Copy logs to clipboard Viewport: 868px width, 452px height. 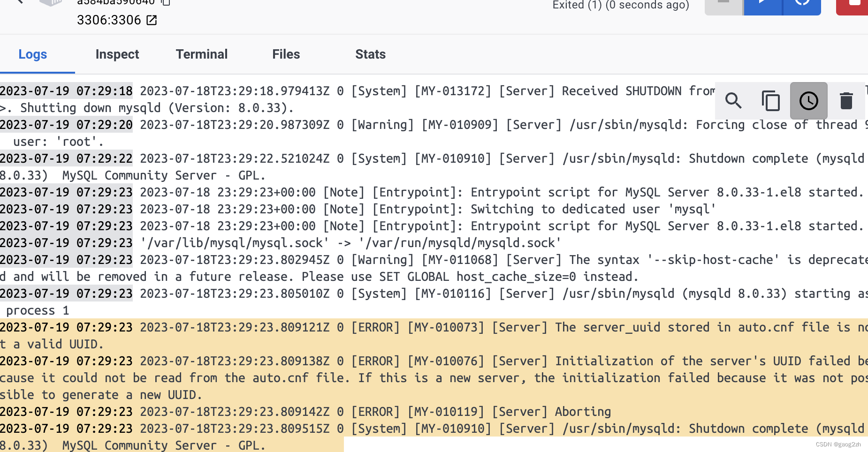point(771,100)
